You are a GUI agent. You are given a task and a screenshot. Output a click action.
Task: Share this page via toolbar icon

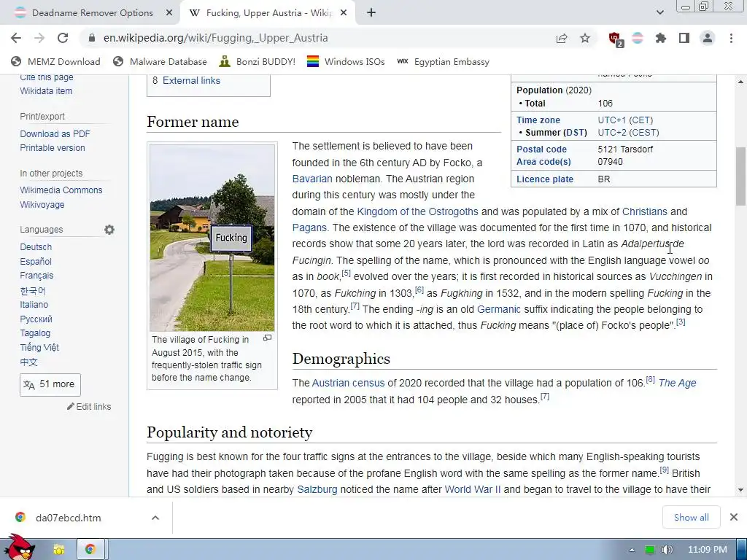[562, 38]
